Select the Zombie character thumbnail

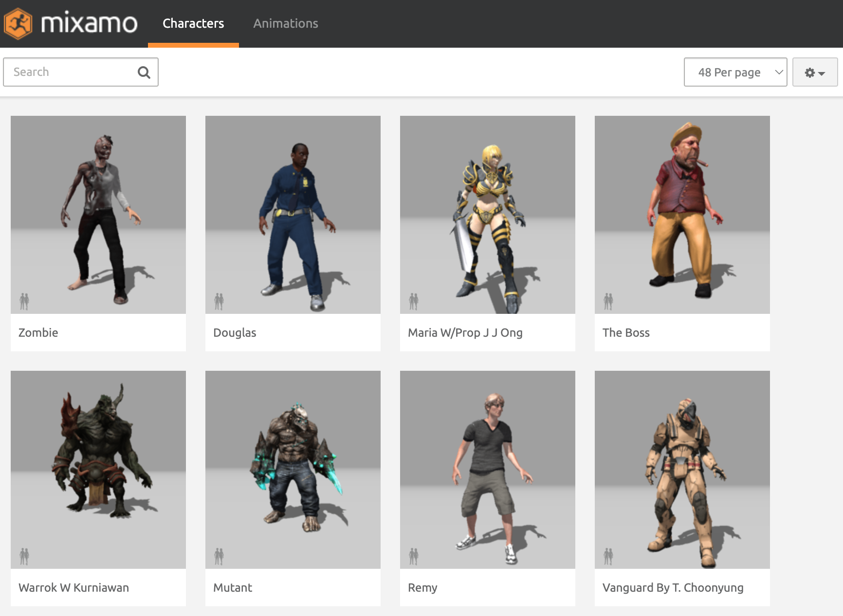click(x=98, y=215)
